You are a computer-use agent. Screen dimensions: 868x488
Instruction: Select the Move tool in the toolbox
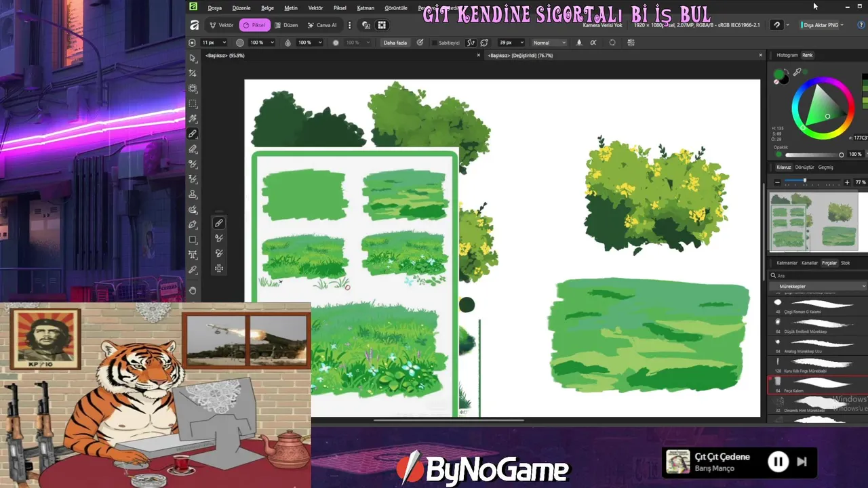tap(193, 58)
